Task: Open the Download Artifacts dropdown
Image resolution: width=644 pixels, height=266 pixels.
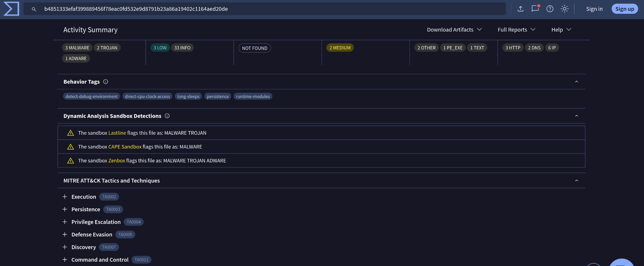Action: [x=454, y=30]
